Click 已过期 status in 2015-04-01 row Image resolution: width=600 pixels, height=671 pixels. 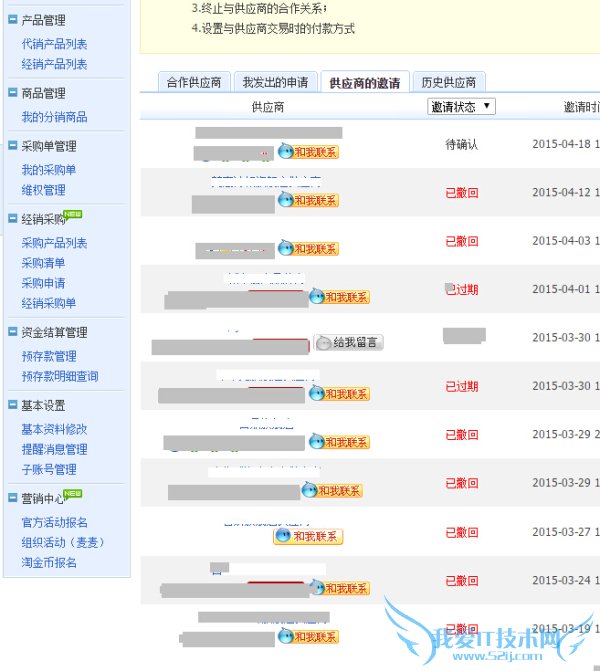pos(461,290)
